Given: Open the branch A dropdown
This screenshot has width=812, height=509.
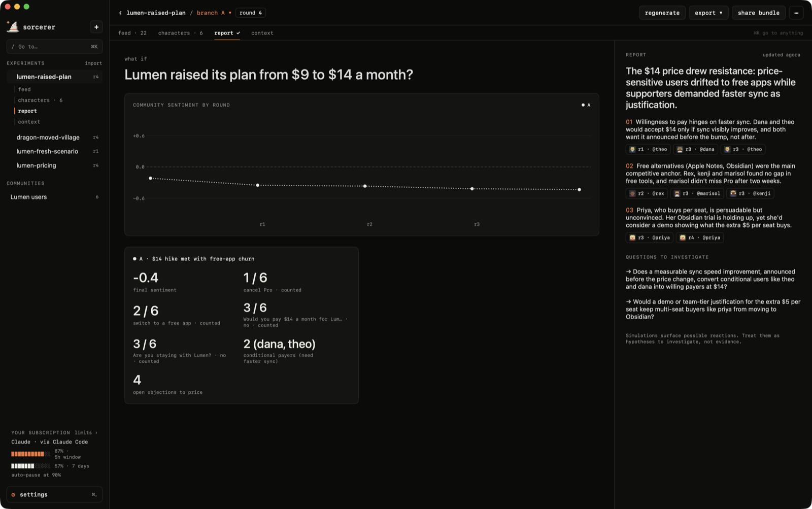Looking at the screenshot, I should coord(214,13).
